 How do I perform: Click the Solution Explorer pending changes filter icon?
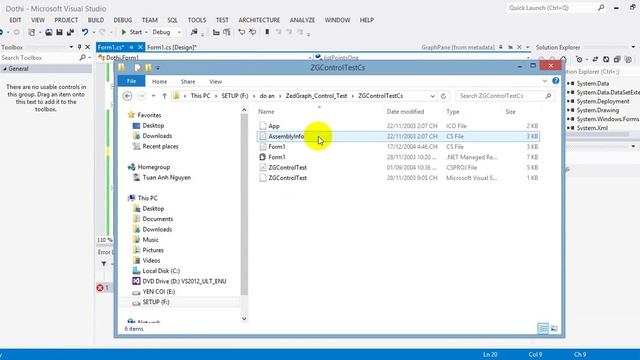[580, 60]
